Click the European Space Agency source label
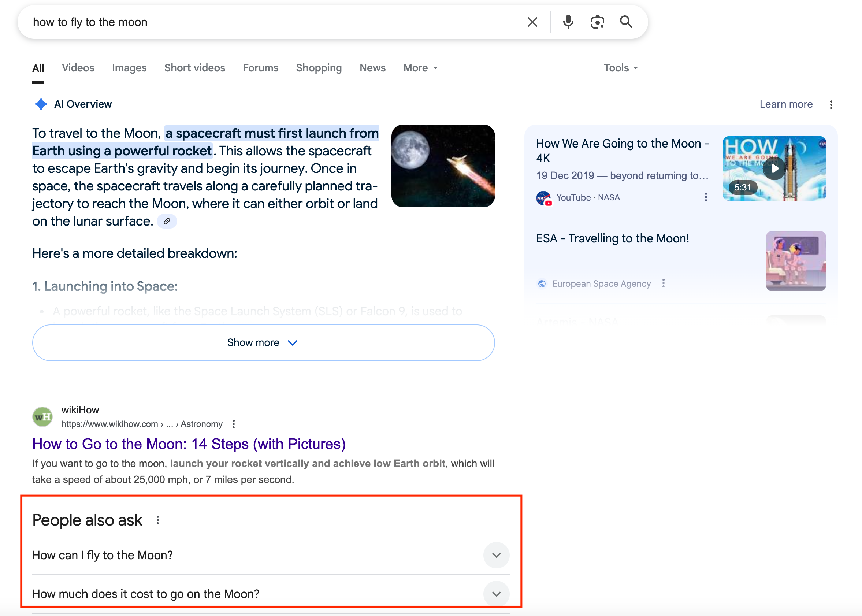 coord(601,284)
